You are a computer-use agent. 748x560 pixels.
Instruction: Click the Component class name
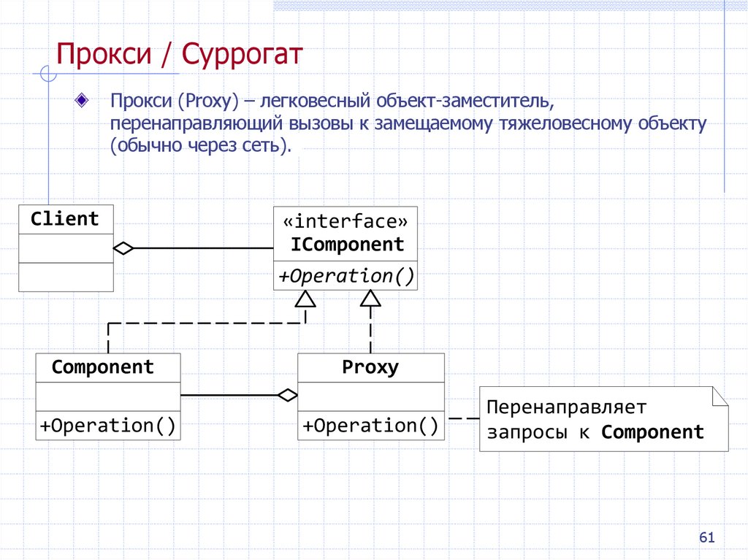coord(107,367)
